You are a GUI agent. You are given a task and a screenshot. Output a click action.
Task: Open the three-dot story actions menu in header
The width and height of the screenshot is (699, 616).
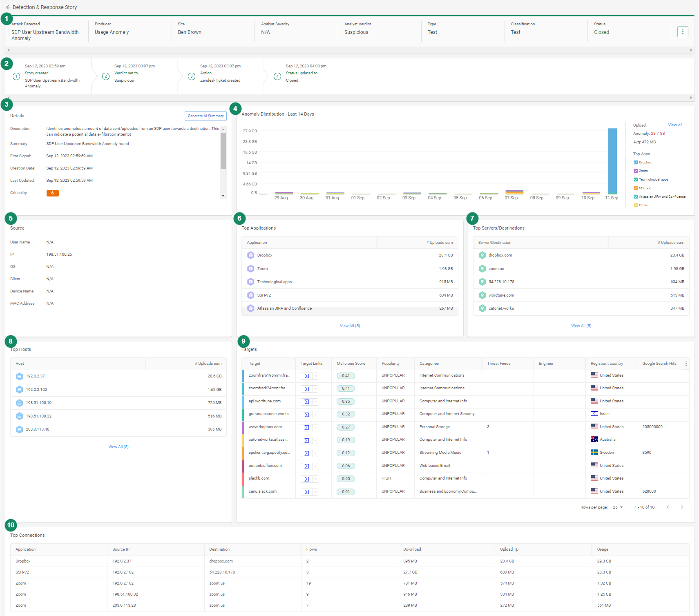point(682,31)
